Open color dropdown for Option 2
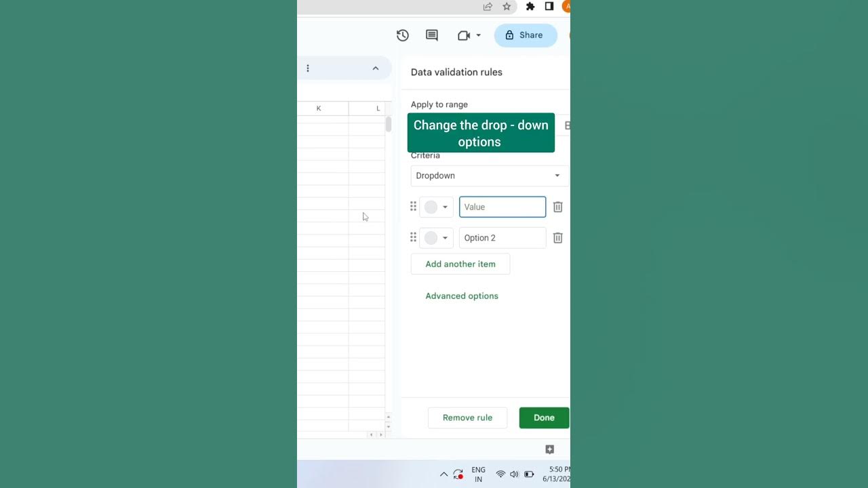Image resolution: width=868 pixels, height=488 pixels. (436, 238)
